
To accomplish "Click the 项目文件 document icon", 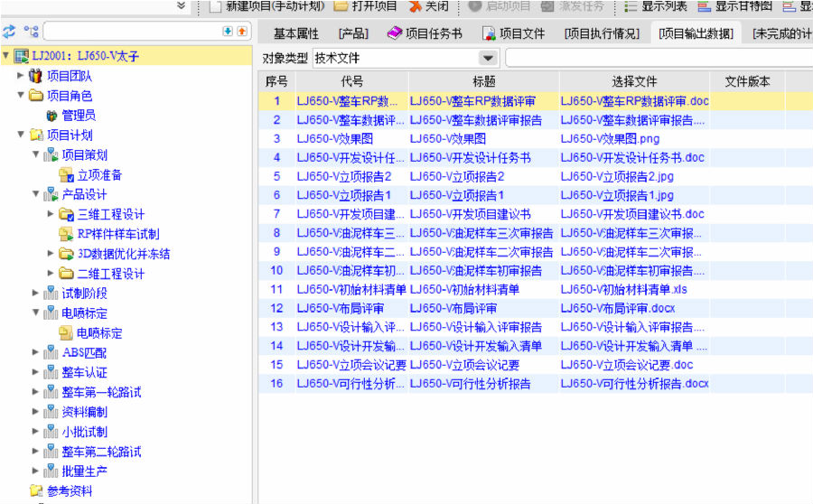I will click(489, 33).
